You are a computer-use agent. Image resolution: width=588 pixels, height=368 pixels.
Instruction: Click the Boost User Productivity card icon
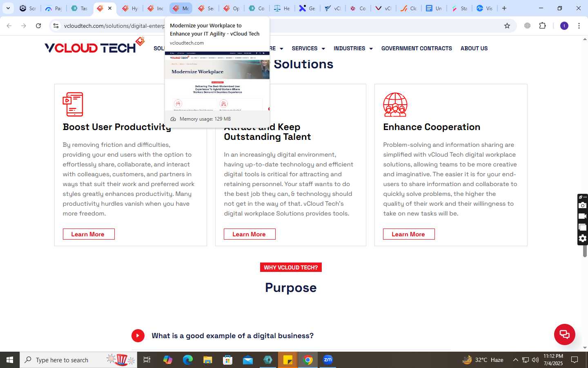[x=73, y=104]
